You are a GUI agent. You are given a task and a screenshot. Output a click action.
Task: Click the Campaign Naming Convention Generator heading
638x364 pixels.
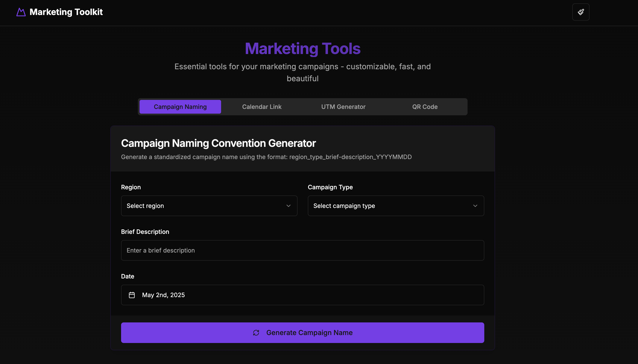[x=218, y=143]
